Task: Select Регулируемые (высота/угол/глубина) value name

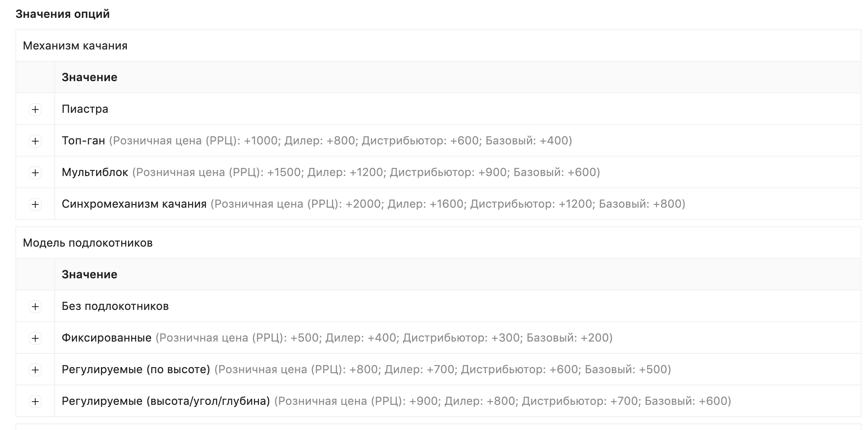Action: [x=166, y=401]
